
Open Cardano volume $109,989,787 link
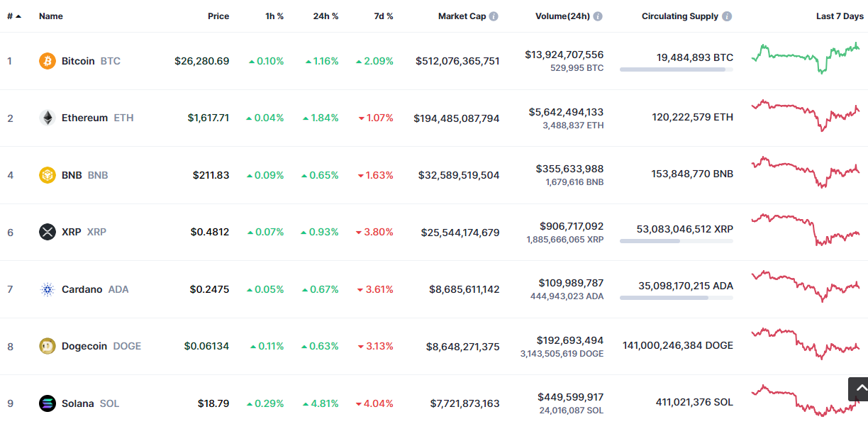pos(572,283)
